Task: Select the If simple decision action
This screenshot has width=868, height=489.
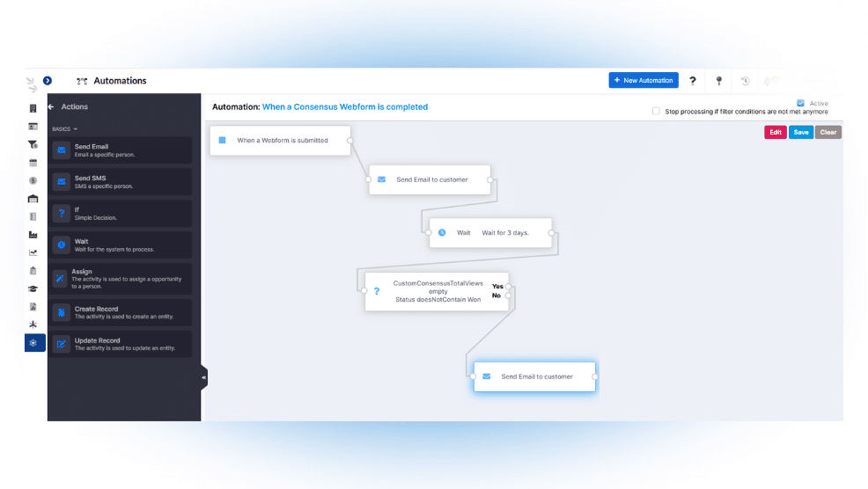Action: (121, 214)
